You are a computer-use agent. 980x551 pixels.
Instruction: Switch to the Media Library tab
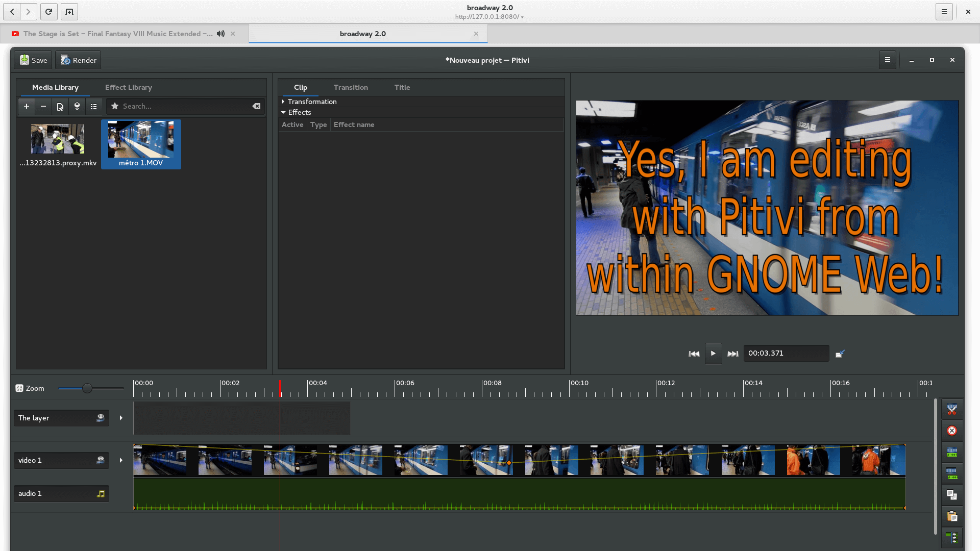[55, 87]
